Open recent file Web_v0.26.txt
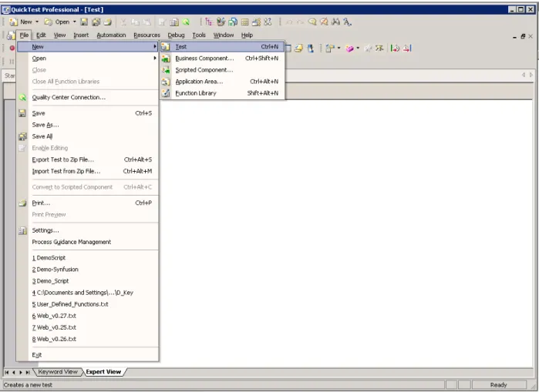 click(x=88, y=339)
